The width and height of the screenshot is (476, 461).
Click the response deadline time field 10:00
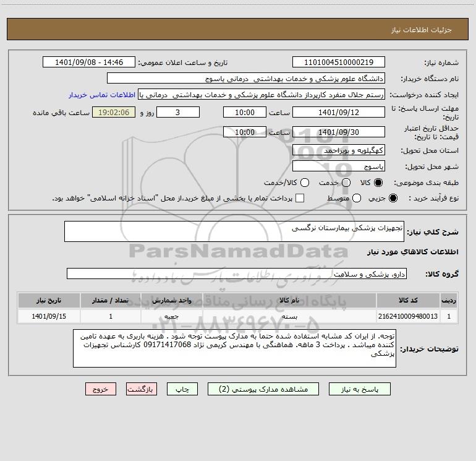[245, 112]
